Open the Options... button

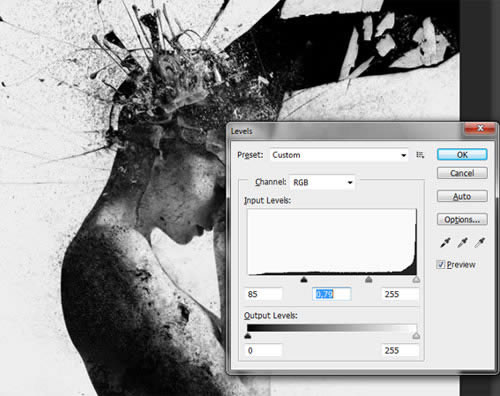pyautogui.click(x=462, y=220)
